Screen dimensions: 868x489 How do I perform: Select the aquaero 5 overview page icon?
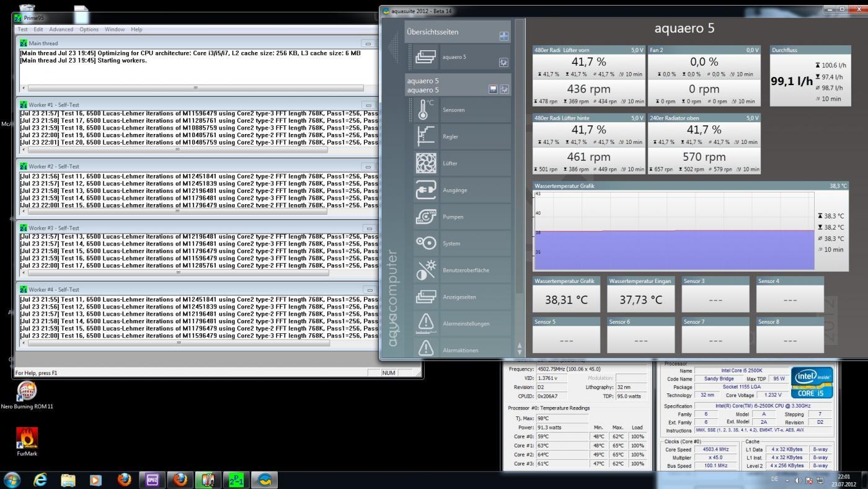click(425, 56)
